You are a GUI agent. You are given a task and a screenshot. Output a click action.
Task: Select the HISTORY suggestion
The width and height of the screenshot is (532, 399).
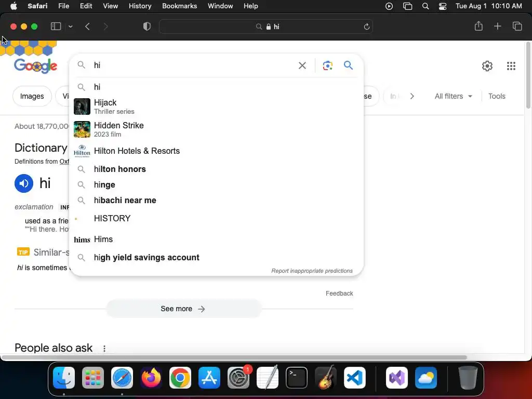216,218
